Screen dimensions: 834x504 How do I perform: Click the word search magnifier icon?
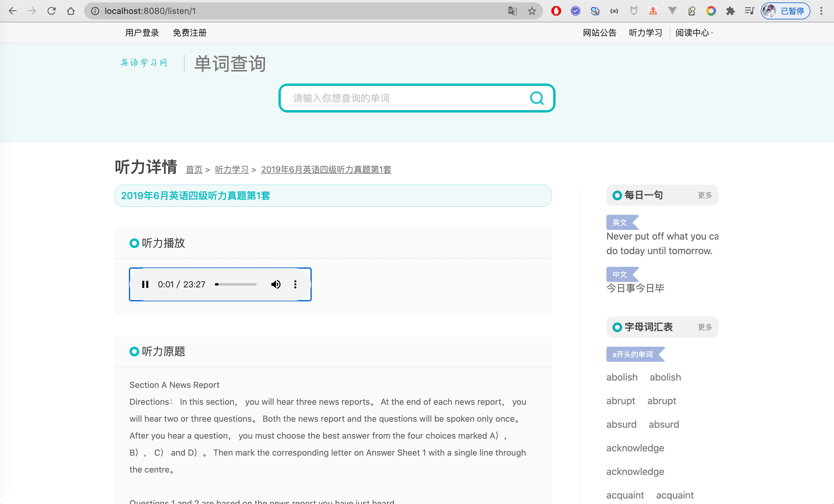537,98
